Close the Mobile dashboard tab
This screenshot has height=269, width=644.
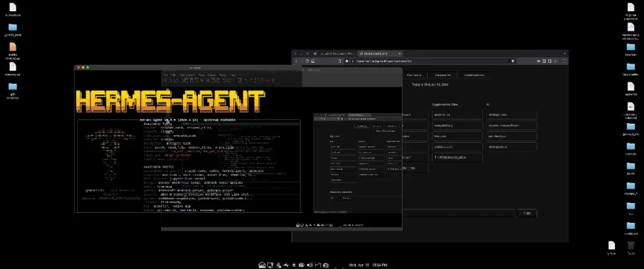click(399, 54)
